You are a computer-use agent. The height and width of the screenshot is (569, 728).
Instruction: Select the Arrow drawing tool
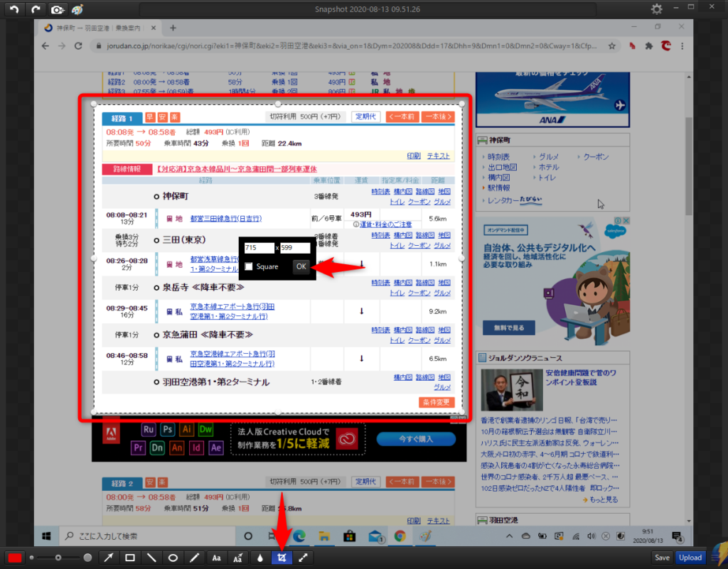[x=109, y=558]
